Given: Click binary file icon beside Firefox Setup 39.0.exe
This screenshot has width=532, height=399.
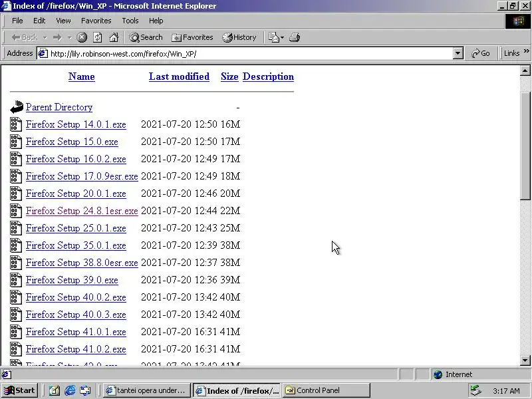Looking at the screenshot, I should pyautogui.click(x=15, y=280).
